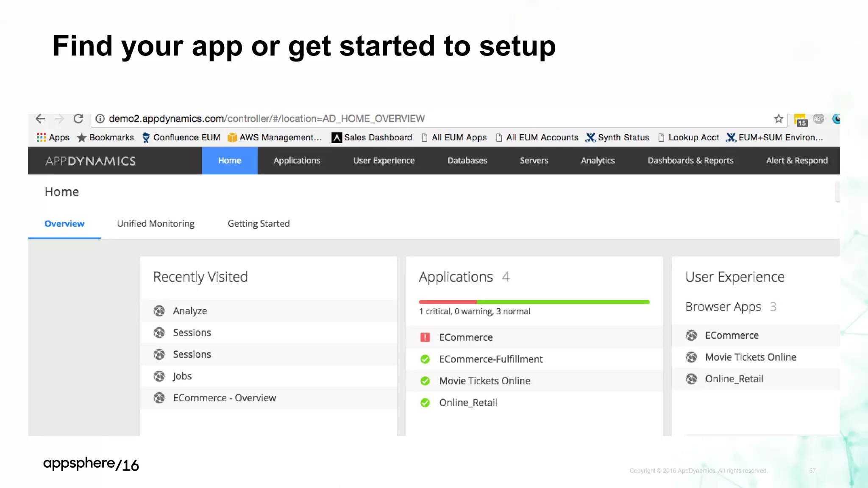This screenshot has height=488, width=868.
Task: Click the browser forward arrow
Action: click(x=59, y=119)
